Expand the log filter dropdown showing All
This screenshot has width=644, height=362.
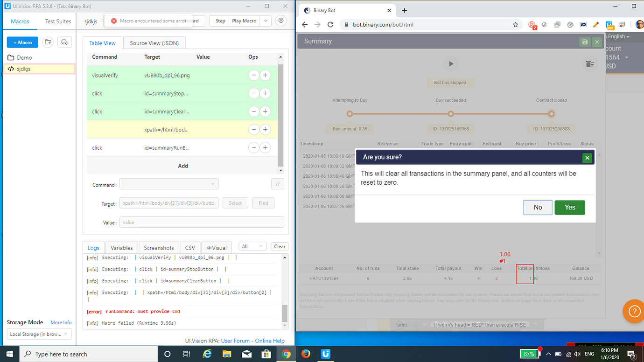[252, 246]
